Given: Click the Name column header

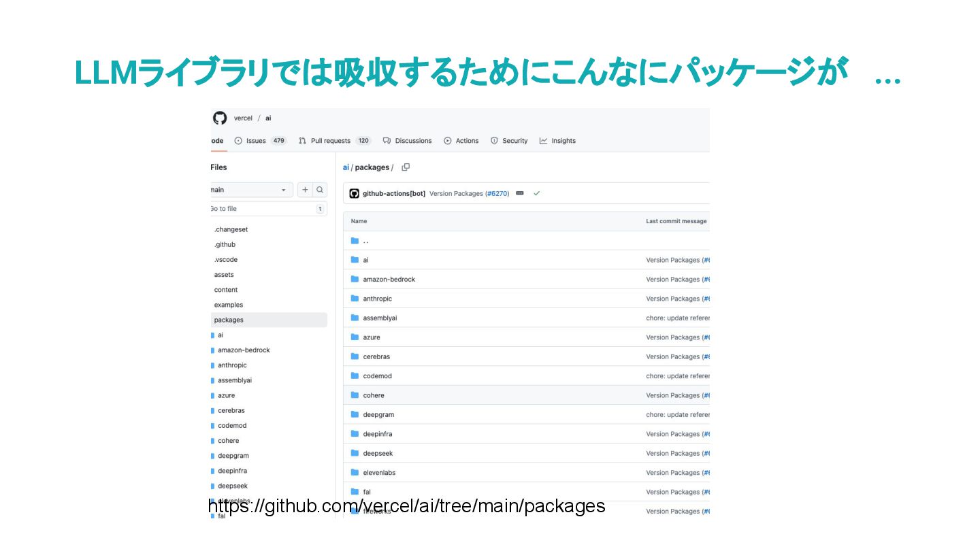Looking at the screenshot, I should tap(359, 221).
